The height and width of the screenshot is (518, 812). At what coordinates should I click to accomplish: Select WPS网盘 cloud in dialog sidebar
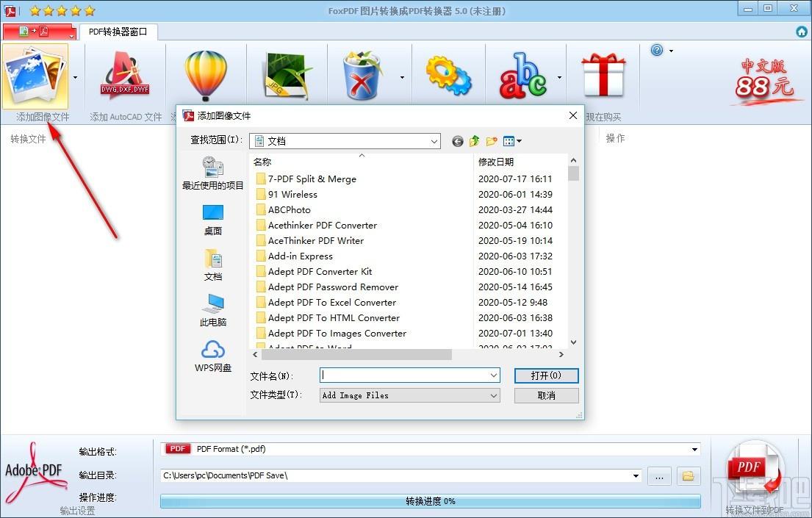(x=213, y=356)
